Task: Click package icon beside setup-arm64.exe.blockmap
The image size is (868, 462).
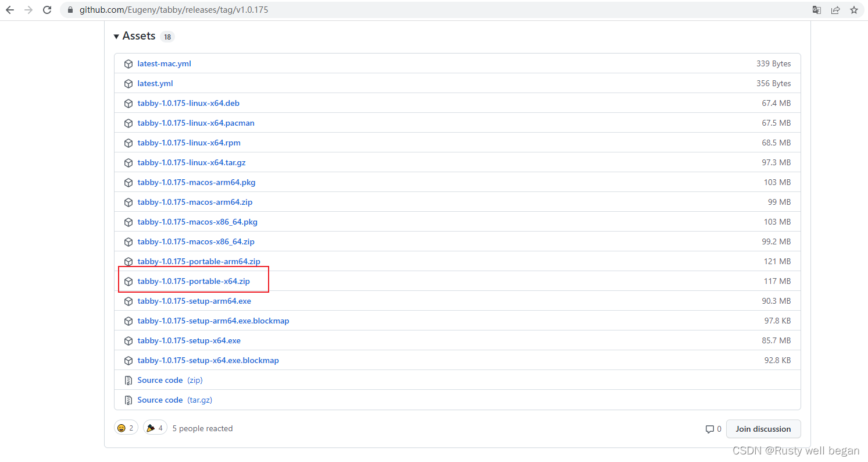Action: [128, 321]
